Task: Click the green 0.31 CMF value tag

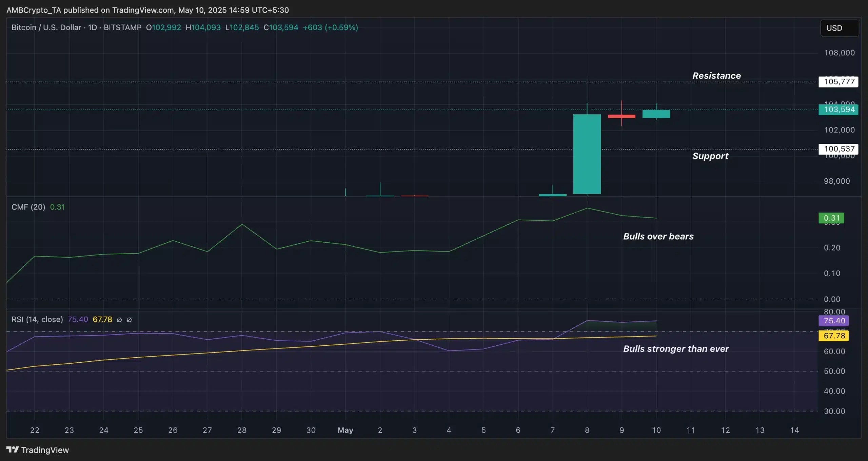Action: [831, 218]
